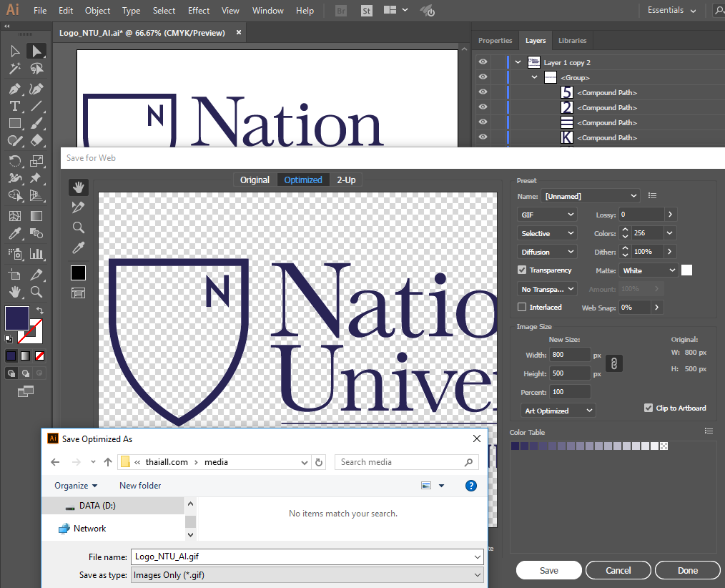Image resolution: width=725 pixels, height=588 pixels.
Task: Select the Slice Select tool in Save for Web
Action: (78, 207)
